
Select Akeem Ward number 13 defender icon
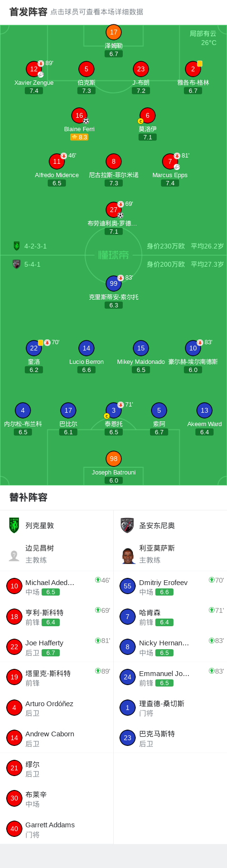coord(205,410)
